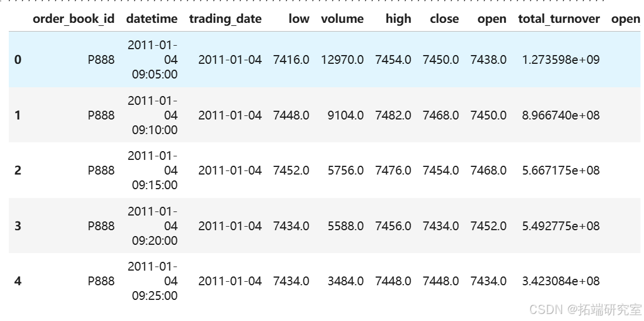Viewport: 644px width, 321px height.
Task: Click the close column header
Action: tap(444, 19)
